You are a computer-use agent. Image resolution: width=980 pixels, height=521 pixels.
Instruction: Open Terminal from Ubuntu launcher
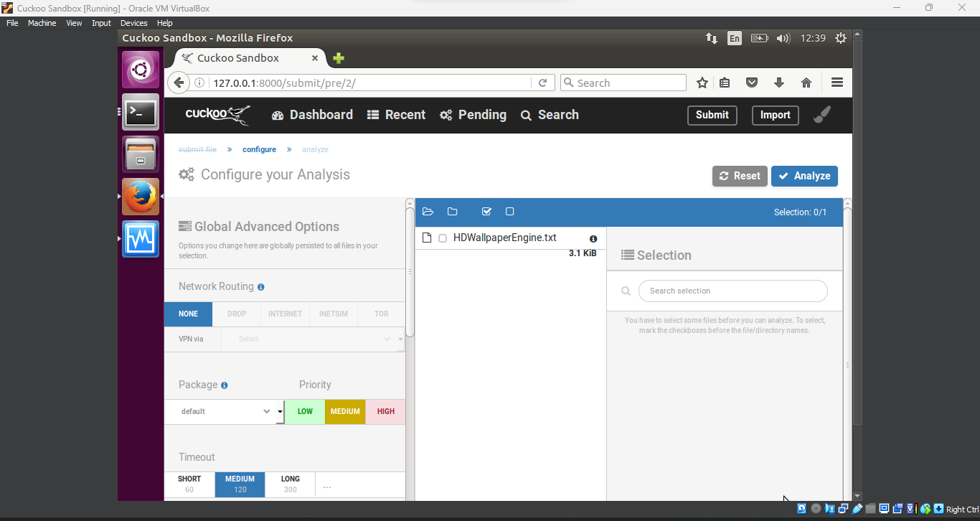pos(141,113)
